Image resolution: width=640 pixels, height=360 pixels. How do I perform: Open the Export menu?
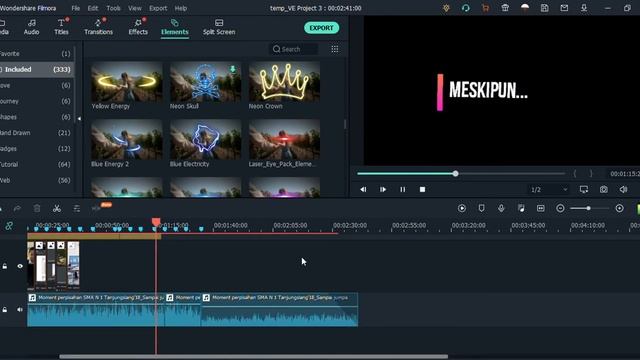(x=158, y=8)
